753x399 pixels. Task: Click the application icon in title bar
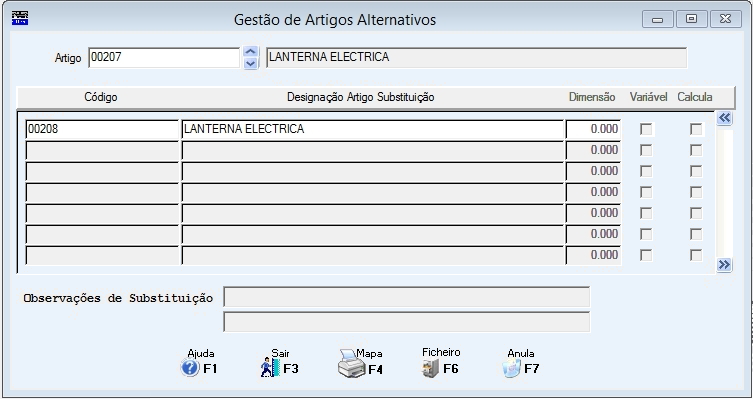(20, 18)
